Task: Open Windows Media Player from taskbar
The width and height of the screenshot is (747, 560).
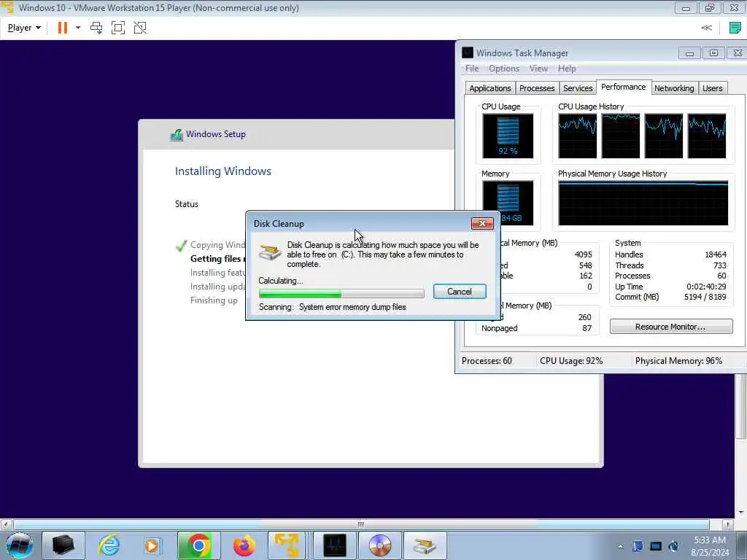Action: (x=152, y=545)
